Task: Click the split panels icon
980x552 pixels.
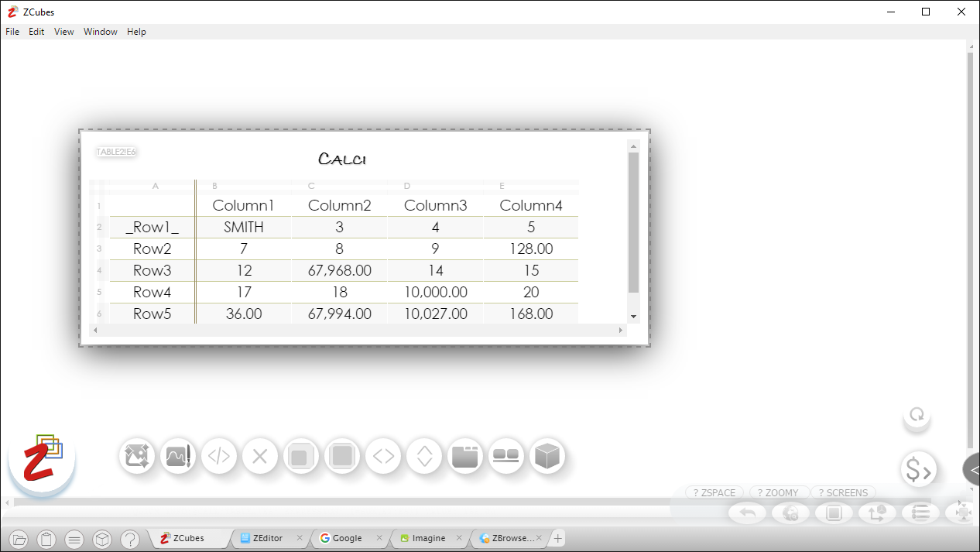Action: point(506,456)
